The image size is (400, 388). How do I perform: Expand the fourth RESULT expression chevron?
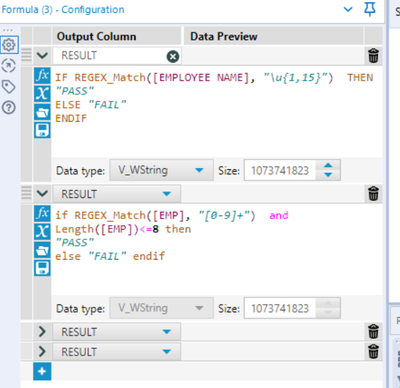tap(42, 352)
